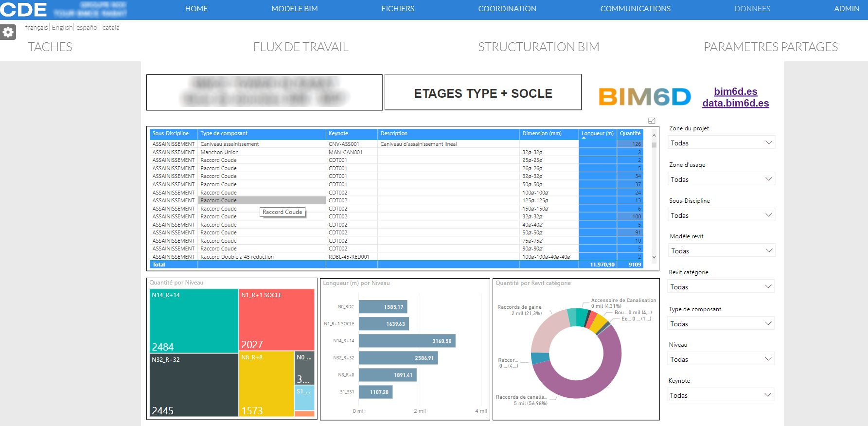Click the CDE logo
Screen dimensions: 868x426
click(23, 9)
